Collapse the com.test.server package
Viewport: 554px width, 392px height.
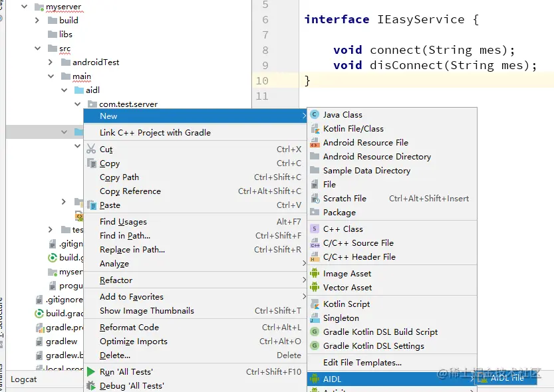click(x=78, y=104)
